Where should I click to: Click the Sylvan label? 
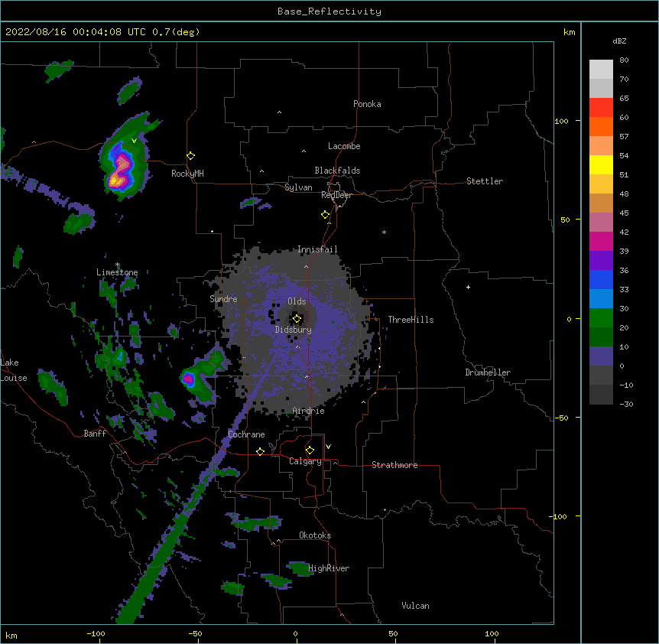[298, 187]
